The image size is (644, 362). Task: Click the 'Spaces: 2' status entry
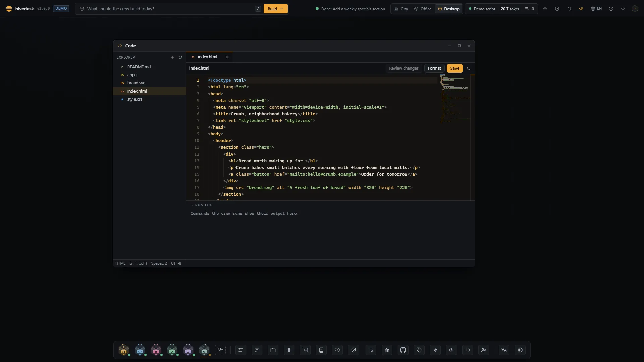coord(159,263)
